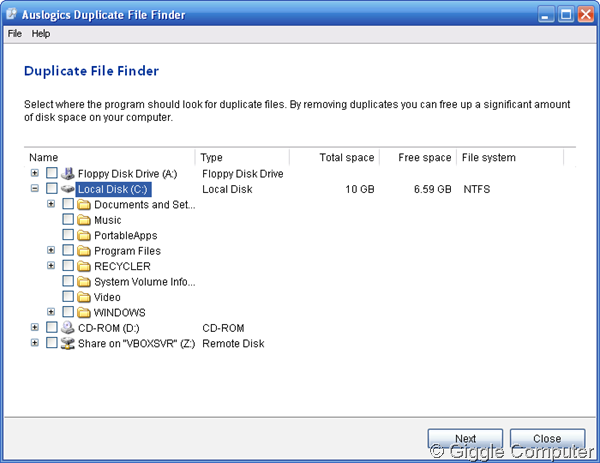Check the CD-ROM (D:) checkbox

52,327
